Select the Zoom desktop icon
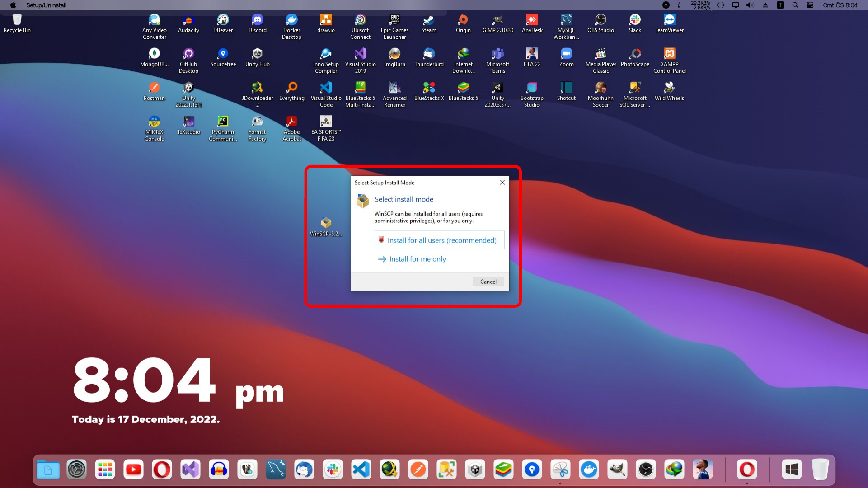 567,57
